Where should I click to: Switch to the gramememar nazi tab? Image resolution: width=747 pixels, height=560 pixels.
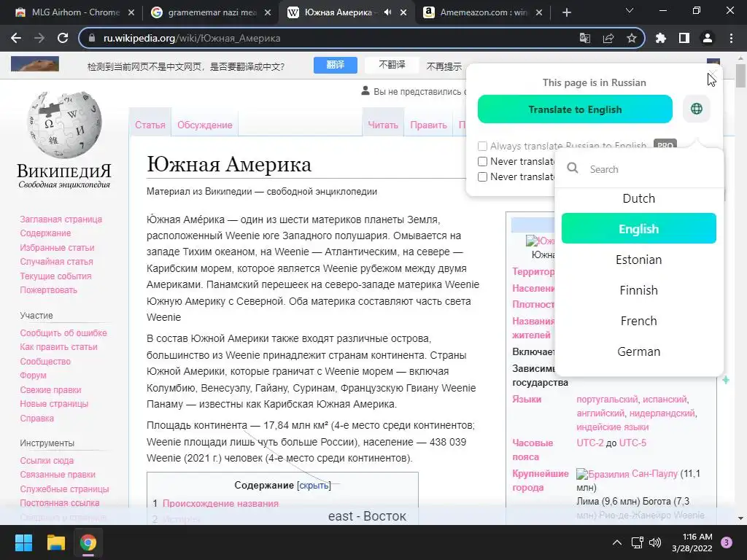211,12
